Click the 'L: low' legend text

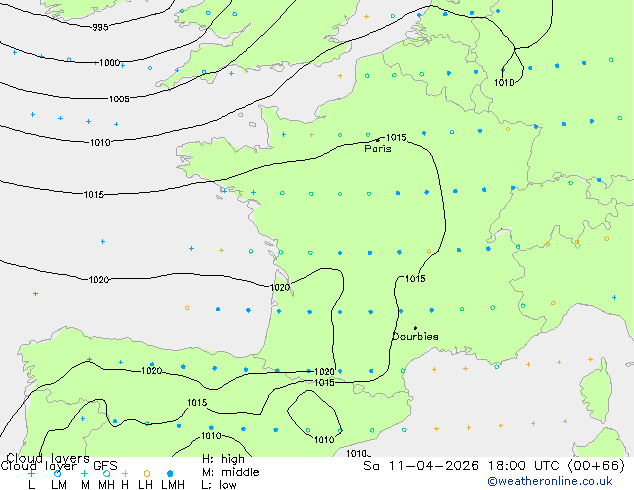point(219,485)
